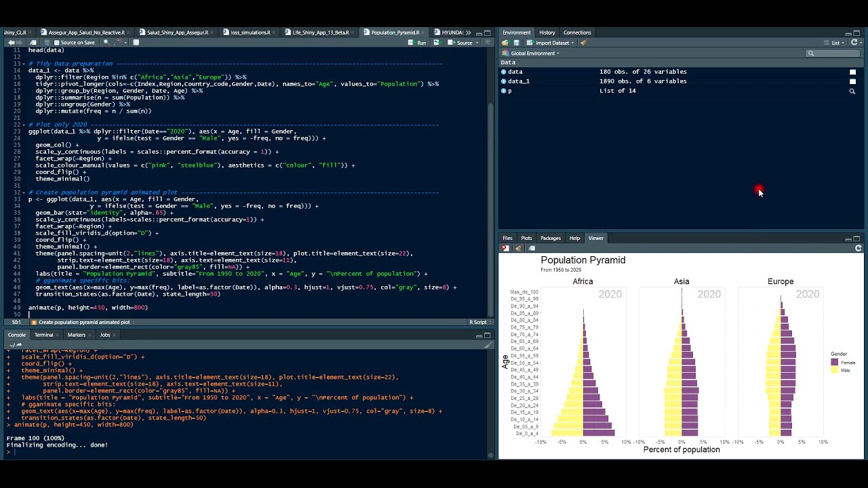
Task: Show more source tabs chevron
Action: click(x=469, y=33)
